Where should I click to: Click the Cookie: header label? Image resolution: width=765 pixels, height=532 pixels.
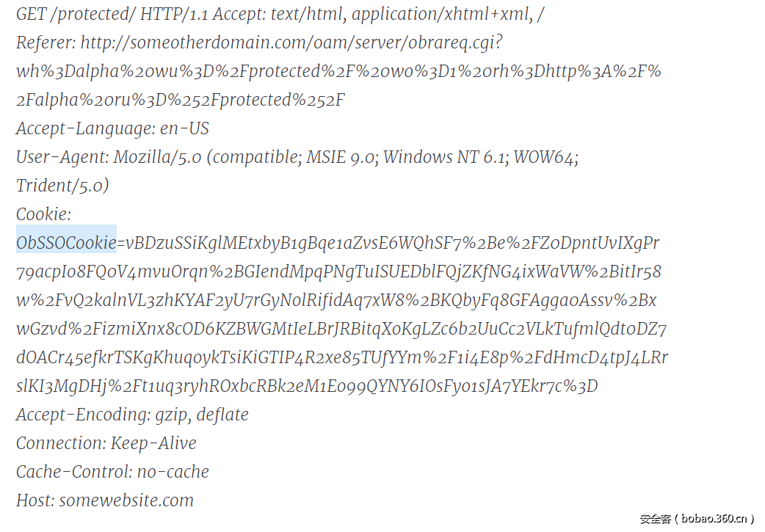(43, 214)
